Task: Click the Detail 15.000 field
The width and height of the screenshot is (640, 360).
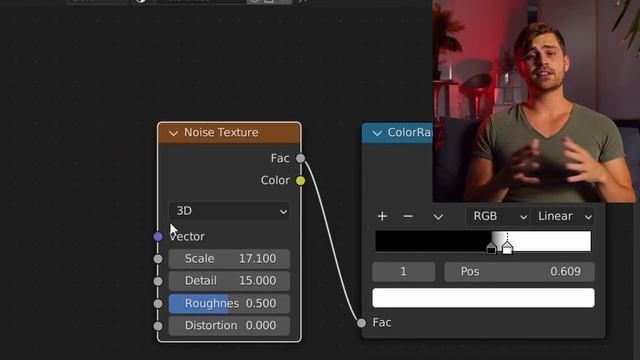Action: pos(229,281)
